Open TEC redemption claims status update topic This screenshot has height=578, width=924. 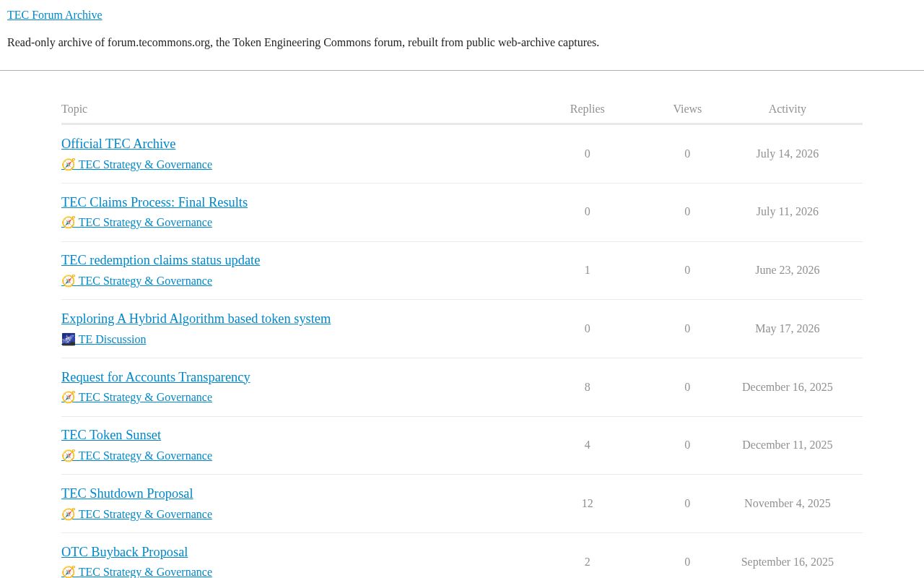click(160, 260)
